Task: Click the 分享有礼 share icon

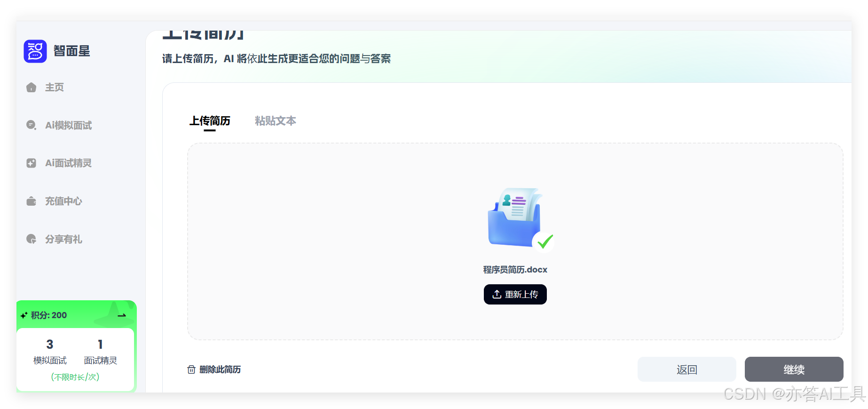Action: pyautogui.click(x=32, y=239)
